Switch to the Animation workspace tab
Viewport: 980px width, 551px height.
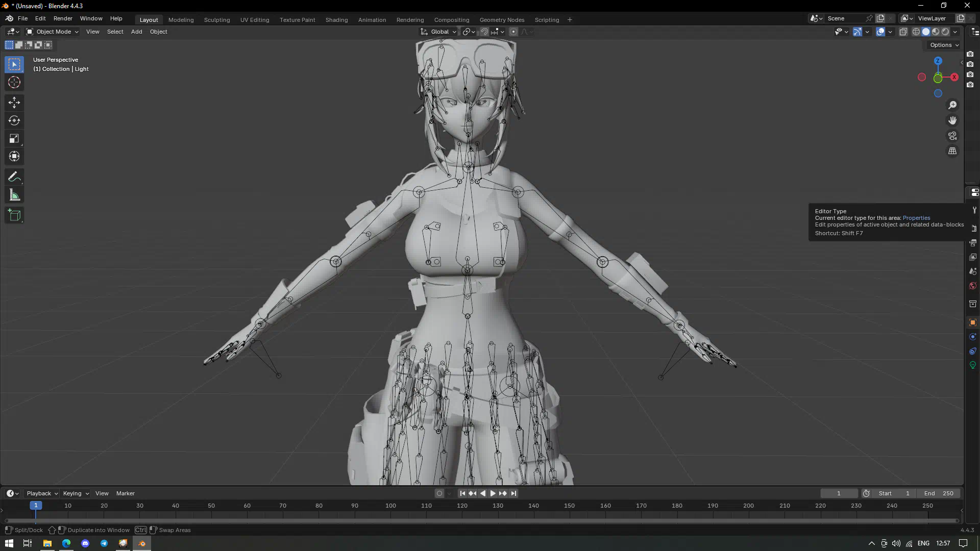tap(372, 20)
